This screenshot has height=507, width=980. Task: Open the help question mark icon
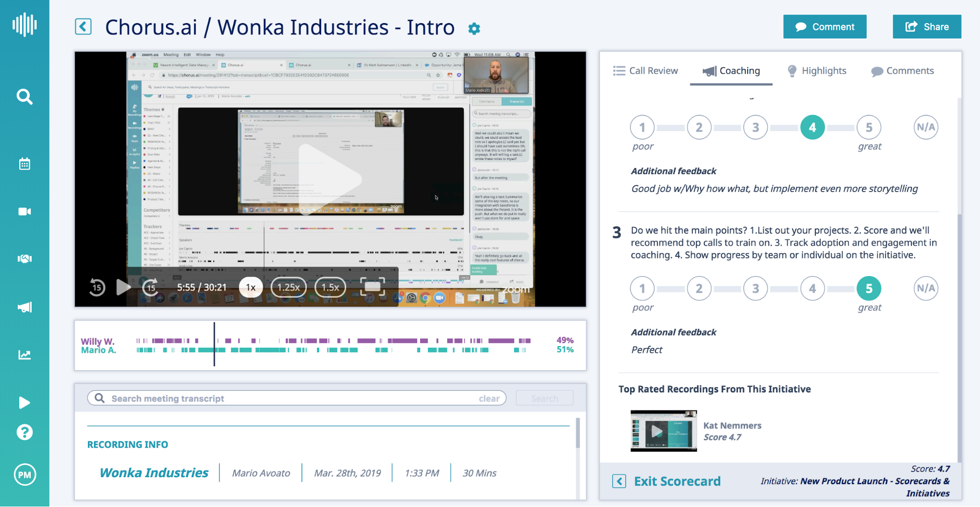[x=25, y=432]
